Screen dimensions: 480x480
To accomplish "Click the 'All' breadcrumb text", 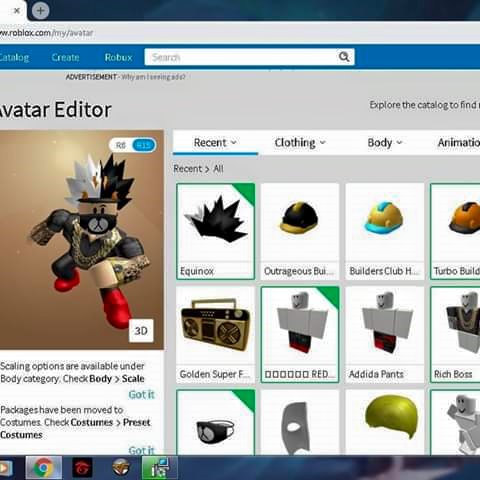I will (x=218, y=169).
